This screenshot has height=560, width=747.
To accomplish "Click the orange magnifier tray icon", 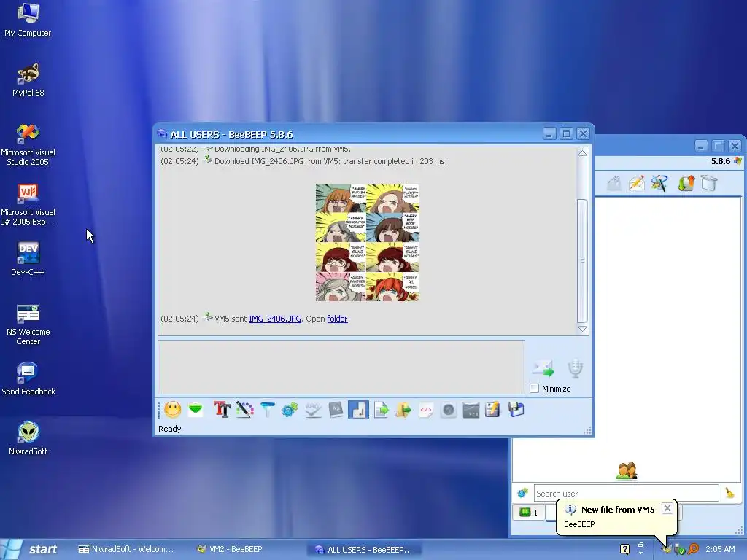I will coord(694,549).
